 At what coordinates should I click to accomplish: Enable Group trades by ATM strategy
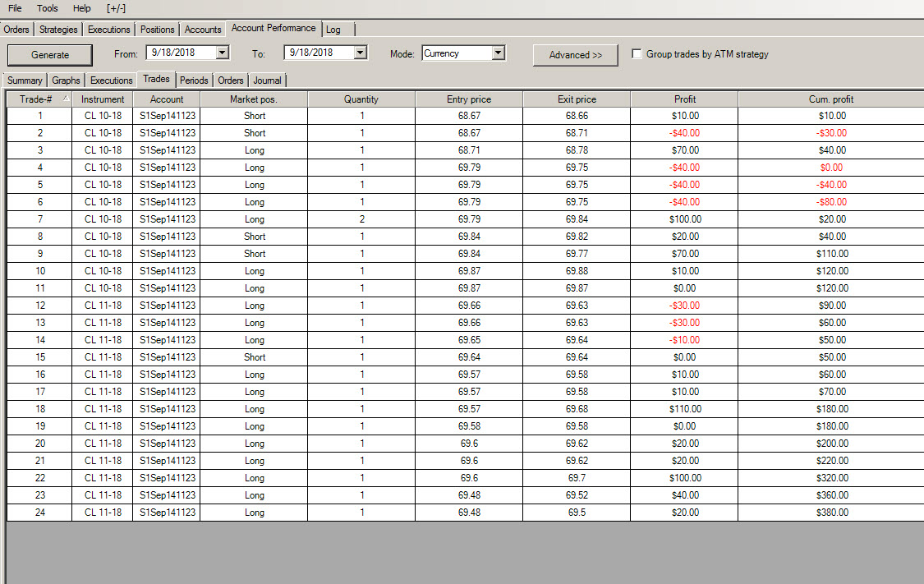(637, 53)
